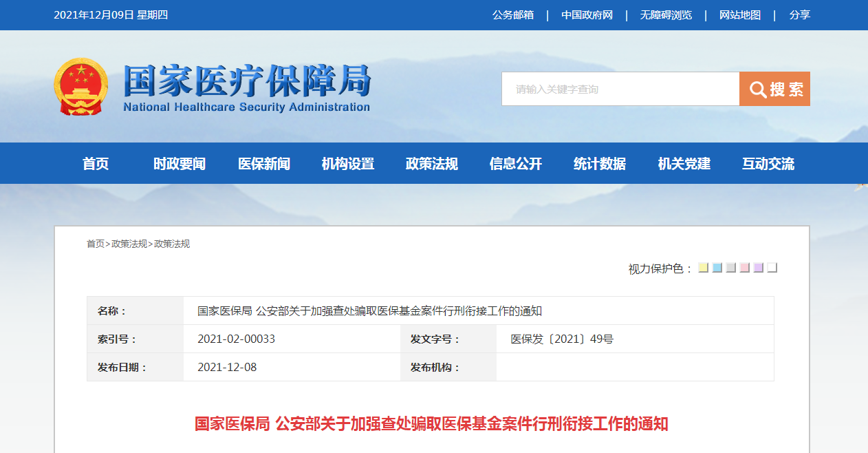Image resolution: width=868 pixels, height=453 pixels.
Task: Click the 名称 label cell
Action: point(135,311)
